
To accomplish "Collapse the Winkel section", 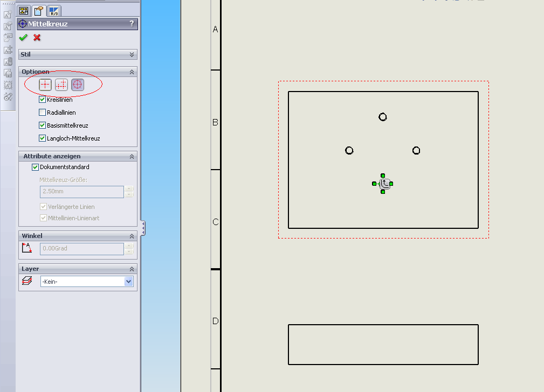I will pyautogui.click(x=132, y=236).
